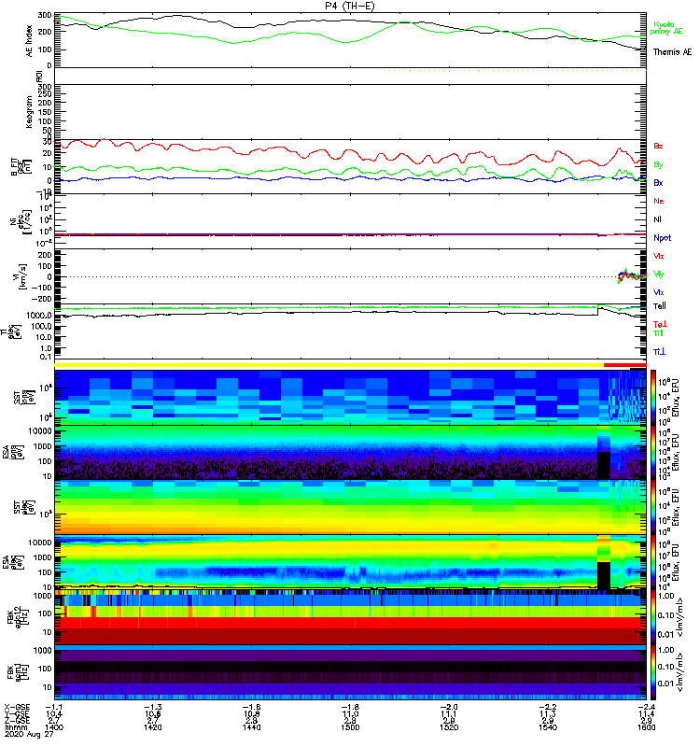Viewport: 700px width, 747px height.
Task: Click the black data gap in ESA electrons spectrogram
Action: (x=603, y=575)
